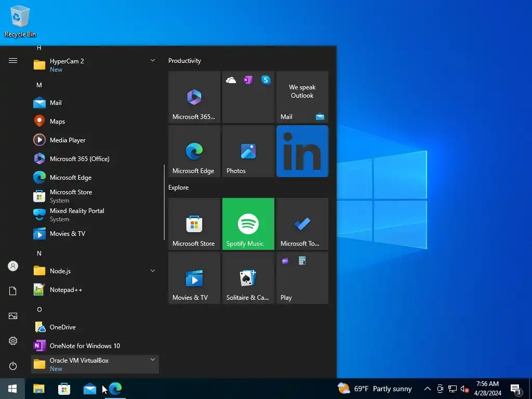The width and height of the screenshot is (532, 399).
Task: Expand the HyperCam 2 folder chevron
Action: 153,60
